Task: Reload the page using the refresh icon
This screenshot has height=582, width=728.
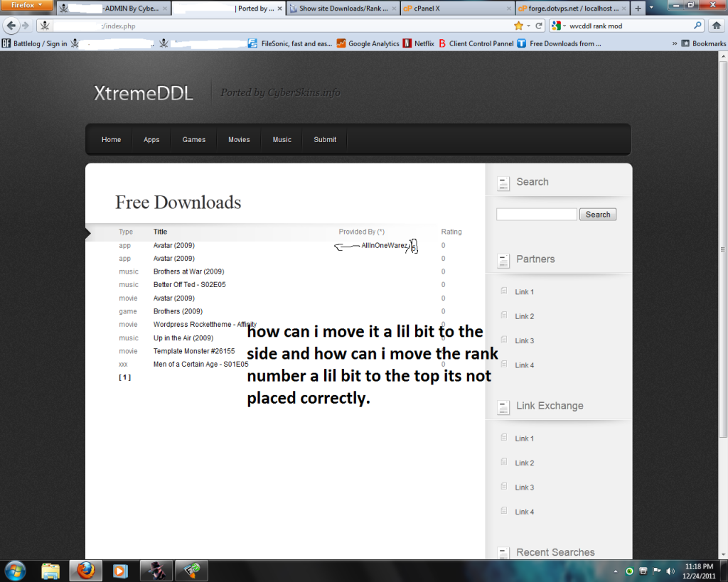Action: coord(539,26)
